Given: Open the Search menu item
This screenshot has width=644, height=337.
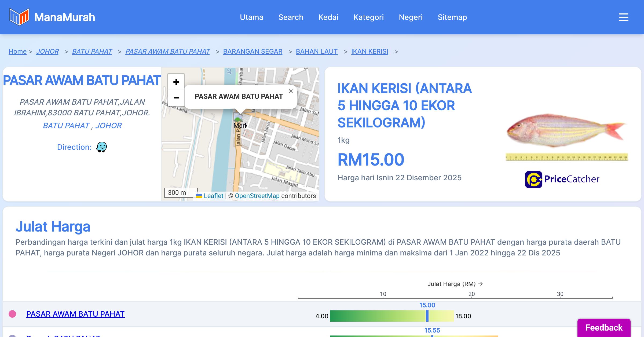Looking at the screenshot, I should (291, 17).
